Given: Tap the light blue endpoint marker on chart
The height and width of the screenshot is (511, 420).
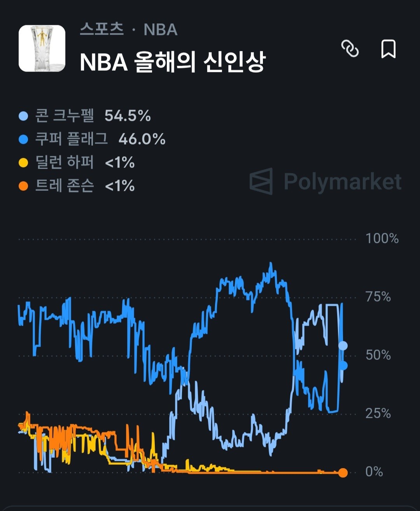Looking at the screenshot, I should coord(343,345).
